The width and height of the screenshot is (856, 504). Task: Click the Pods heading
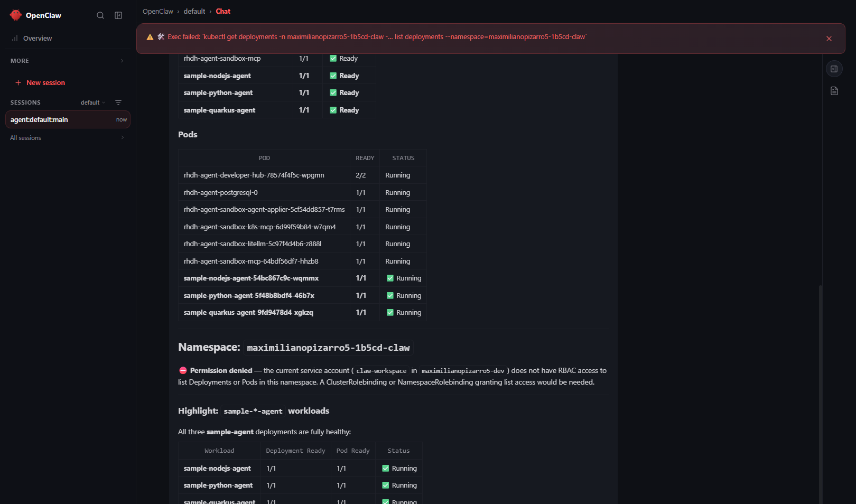pos(188,134)
